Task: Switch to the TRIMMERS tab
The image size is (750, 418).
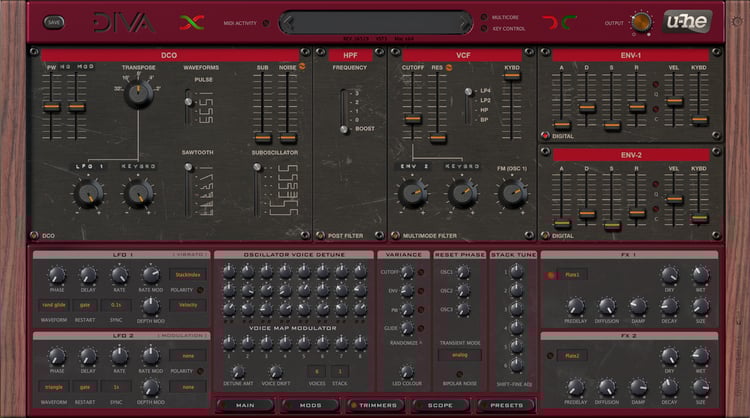Action: click(376, 405)
